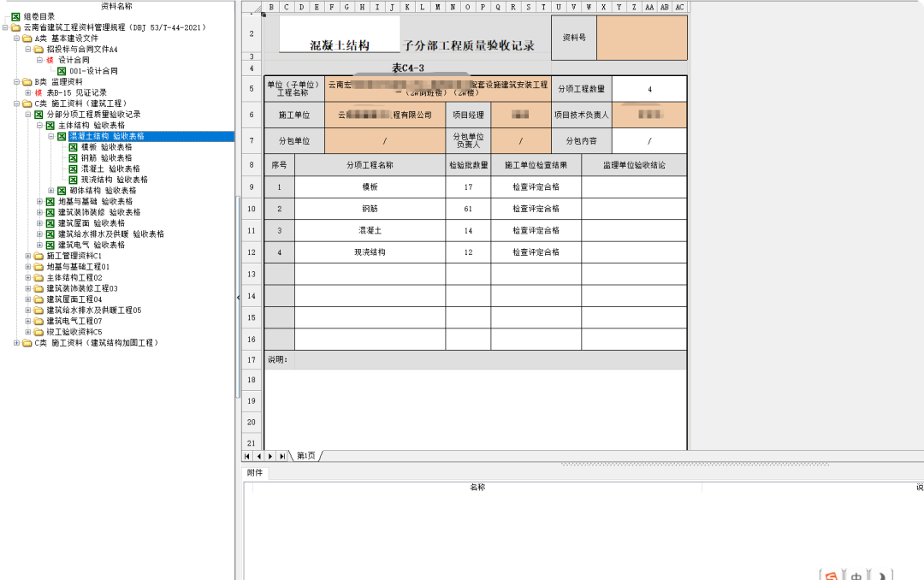This screenshot has width=924, height=580.
Task: Expand 地基与基础工程01 folder
Action: tap(27, 267)
